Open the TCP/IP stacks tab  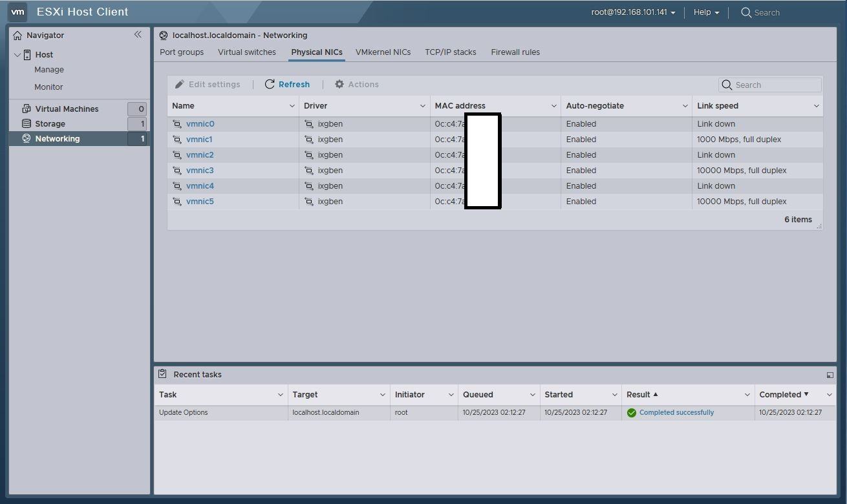point(451,52)
